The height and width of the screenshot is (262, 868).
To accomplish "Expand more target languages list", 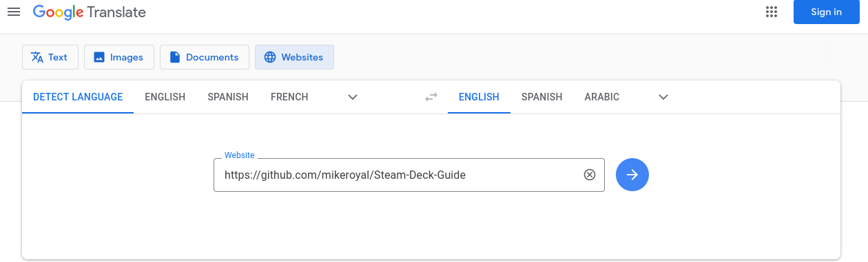I will point(663,97).
